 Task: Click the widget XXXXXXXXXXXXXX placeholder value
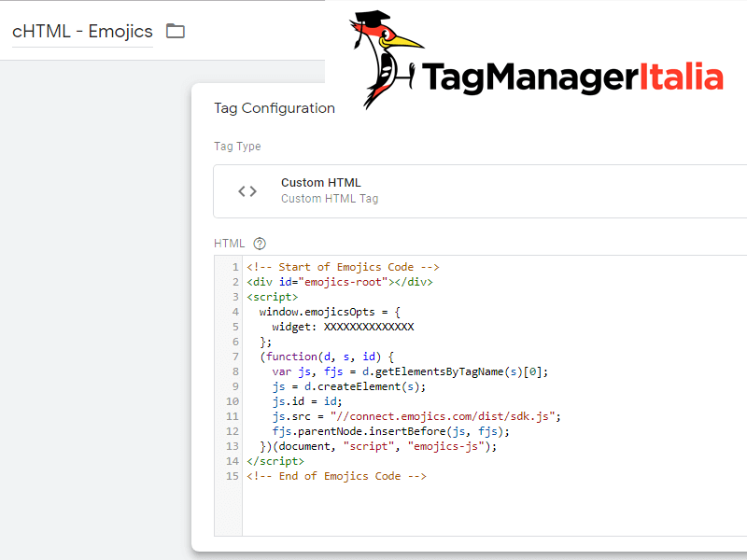pos(369,327)
